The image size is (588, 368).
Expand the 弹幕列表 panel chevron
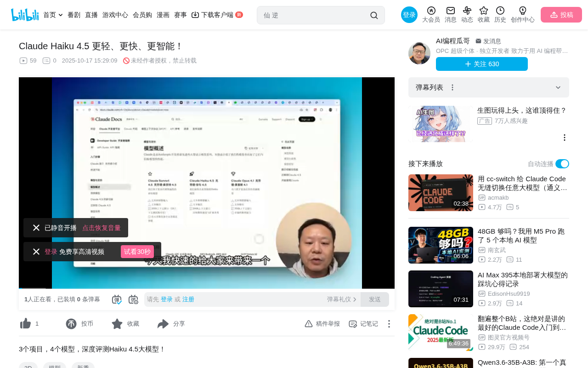click(x=558, y=87)
